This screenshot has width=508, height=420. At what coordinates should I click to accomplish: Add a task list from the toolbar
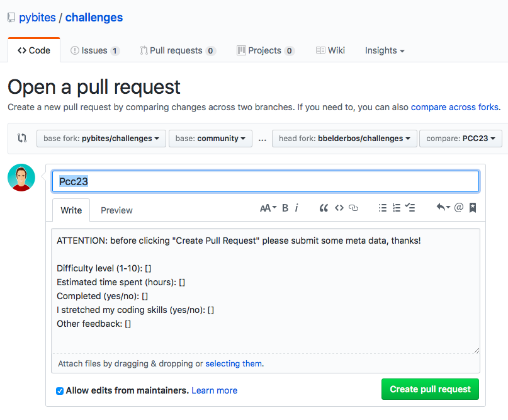(x=410, y=208)
